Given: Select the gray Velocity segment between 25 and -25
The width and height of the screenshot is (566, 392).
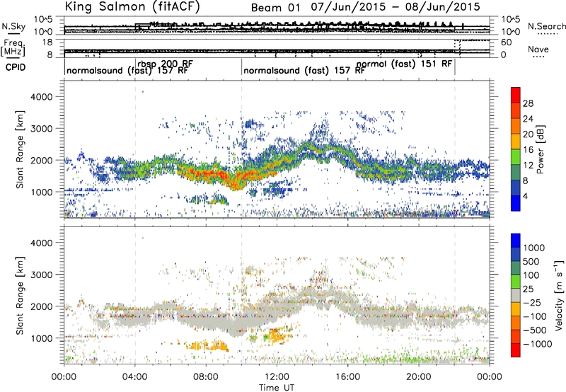Looking at the screenshot, I should tap(516, 295).
